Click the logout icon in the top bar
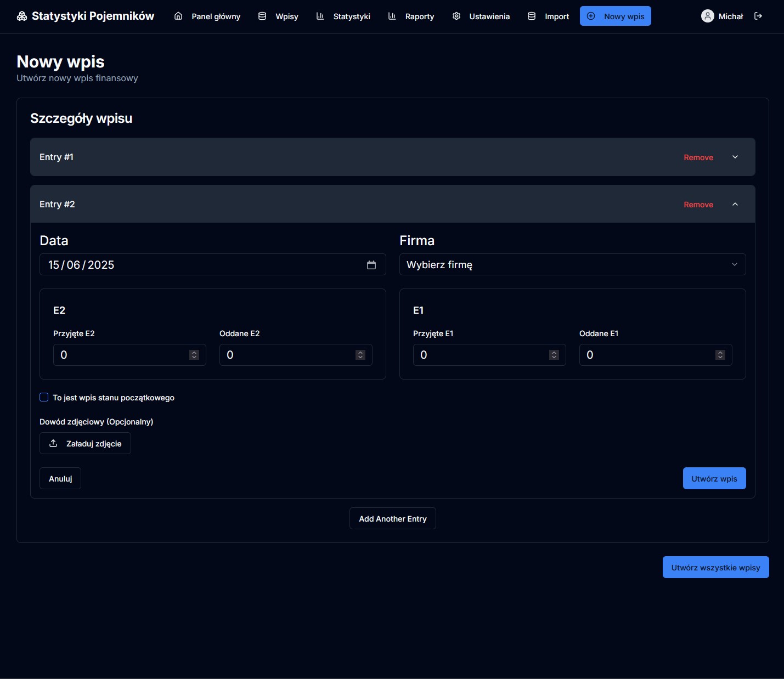Viewport: 784px width, 679px height. coord(759,16)
